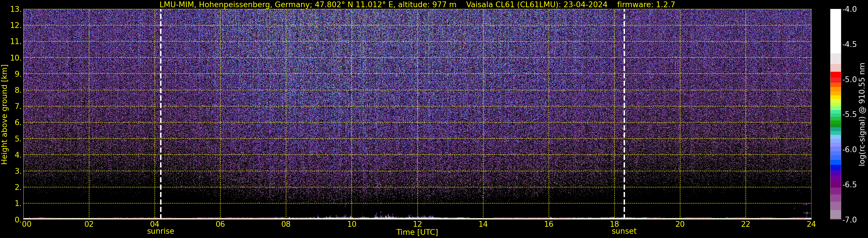868x238 pixels.
Task: Click the 06 tick on the time axis
Action: 220,224
